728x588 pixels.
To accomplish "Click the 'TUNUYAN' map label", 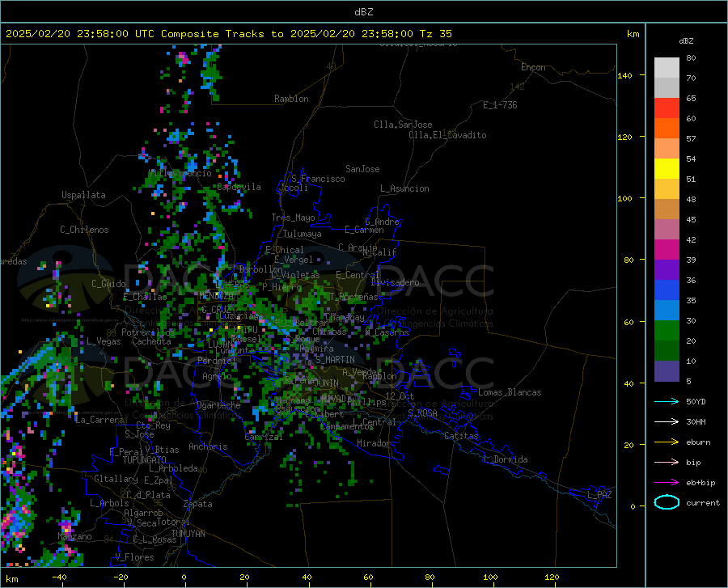I will point(188,533).
